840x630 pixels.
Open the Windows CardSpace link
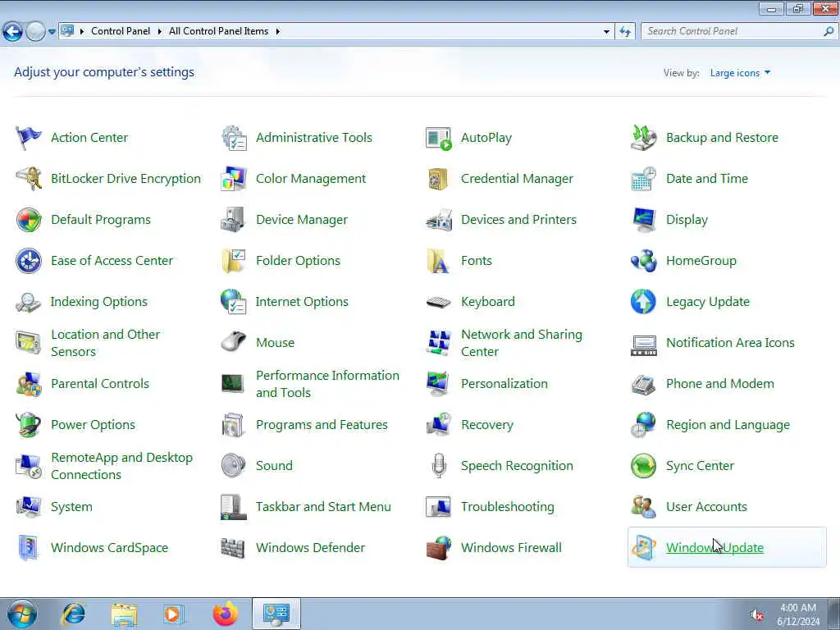click(x=109, y=547)
